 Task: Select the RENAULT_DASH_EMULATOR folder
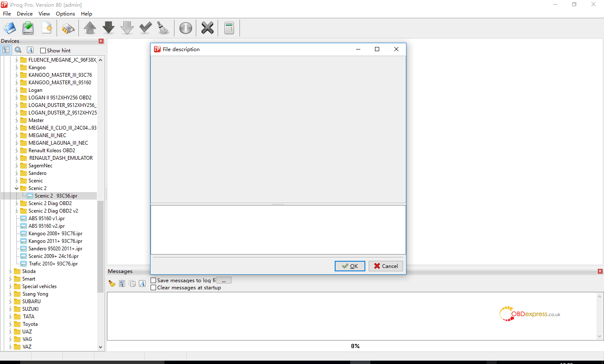61,158
